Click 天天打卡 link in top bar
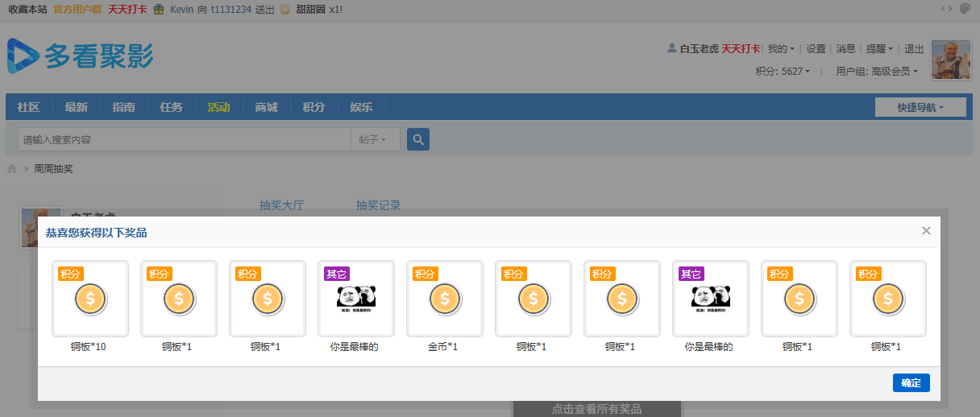 [127, 10]
